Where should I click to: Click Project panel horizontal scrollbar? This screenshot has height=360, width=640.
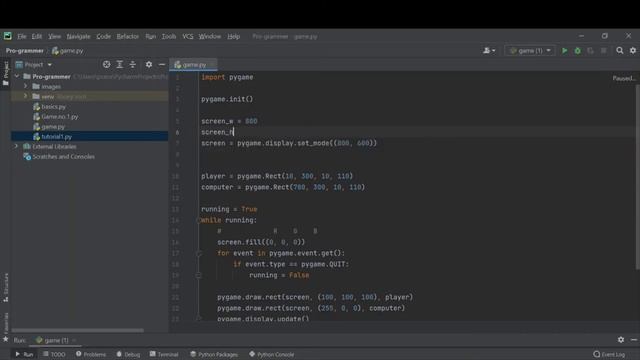(x=78, y=330)
